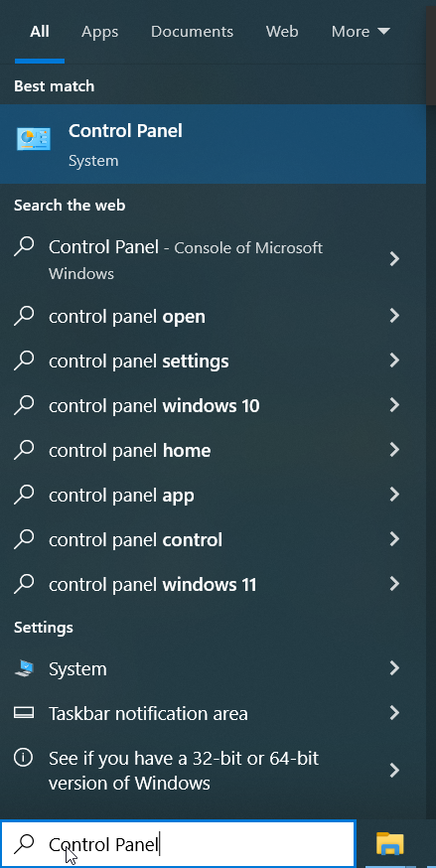
Task: Expand arrow for control panel home
Action: 394,450
